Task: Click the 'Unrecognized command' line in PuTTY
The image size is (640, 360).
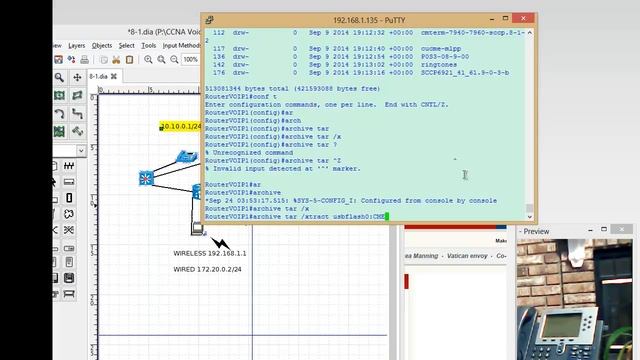Action: coord(249,153)
